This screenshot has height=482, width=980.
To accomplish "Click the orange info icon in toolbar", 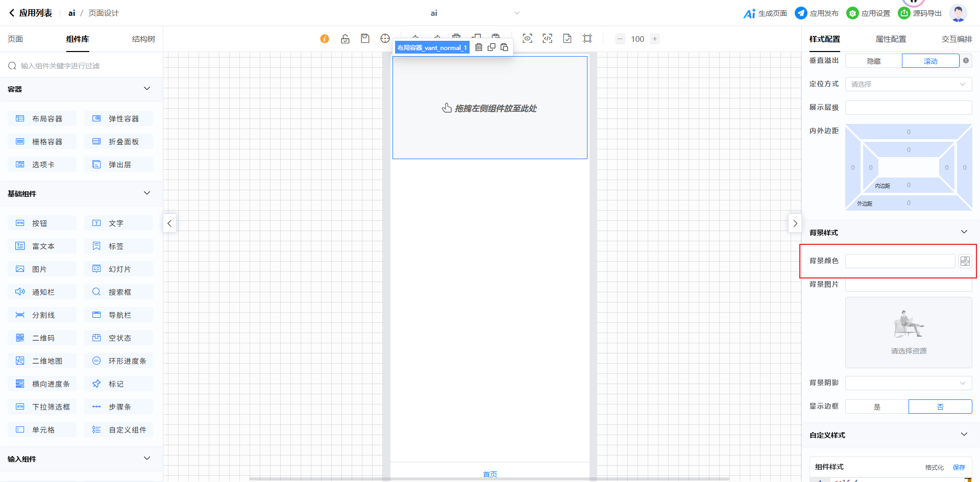I will 325,39.
